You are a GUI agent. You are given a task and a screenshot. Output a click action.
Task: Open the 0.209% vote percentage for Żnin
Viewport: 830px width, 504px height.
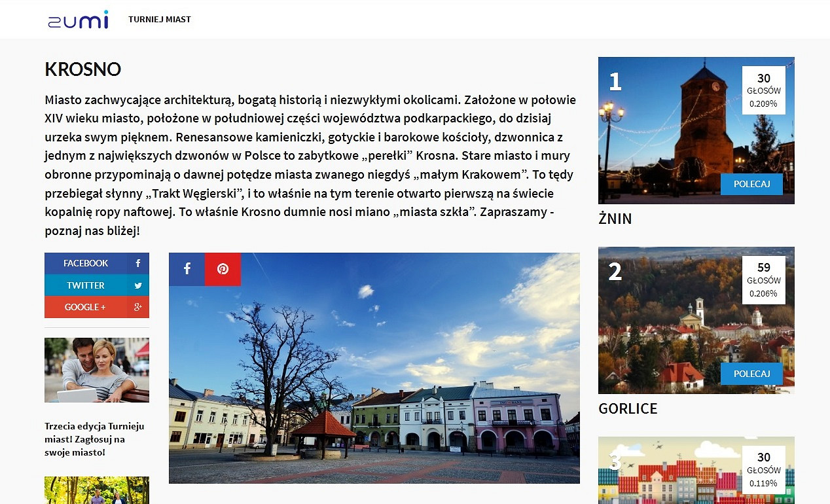(763, 102)
